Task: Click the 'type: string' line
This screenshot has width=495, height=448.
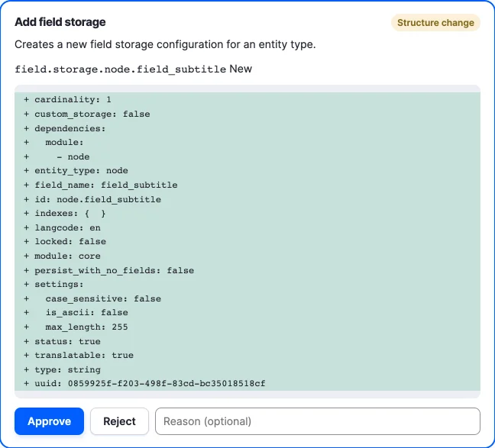Action: point(247,369)
